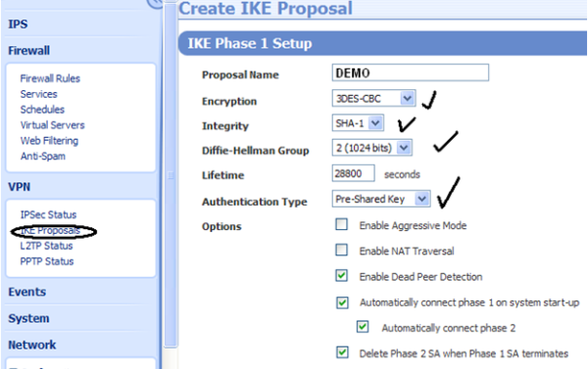
Task: Tick the Enable NAT Traversal checkbox
Action: coord(341,250)
